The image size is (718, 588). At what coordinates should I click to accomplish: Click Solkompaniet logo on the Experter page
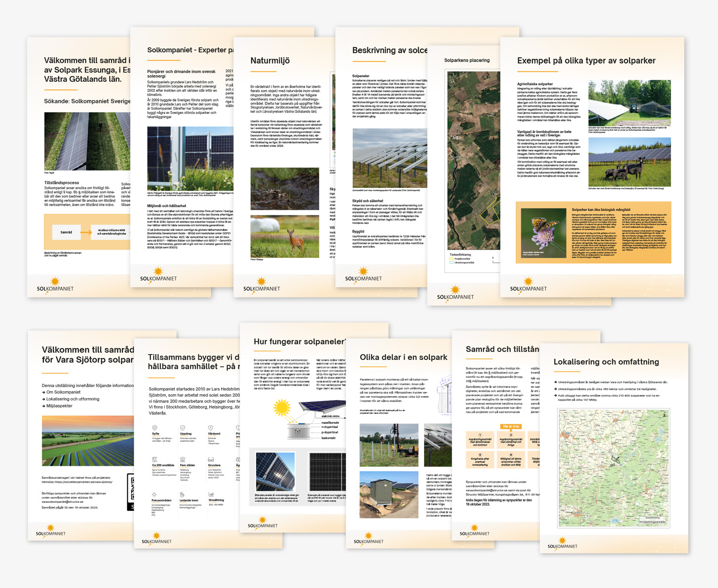158,274
